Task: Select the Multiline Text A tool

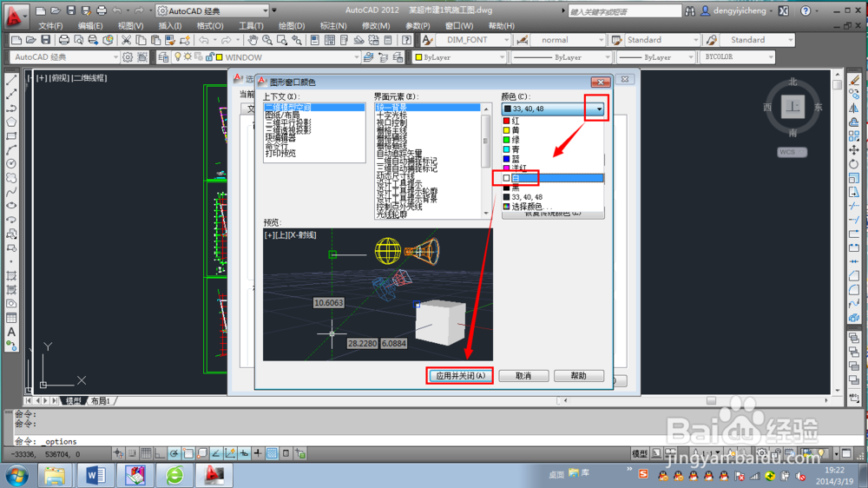Action: tap(11, 332)
